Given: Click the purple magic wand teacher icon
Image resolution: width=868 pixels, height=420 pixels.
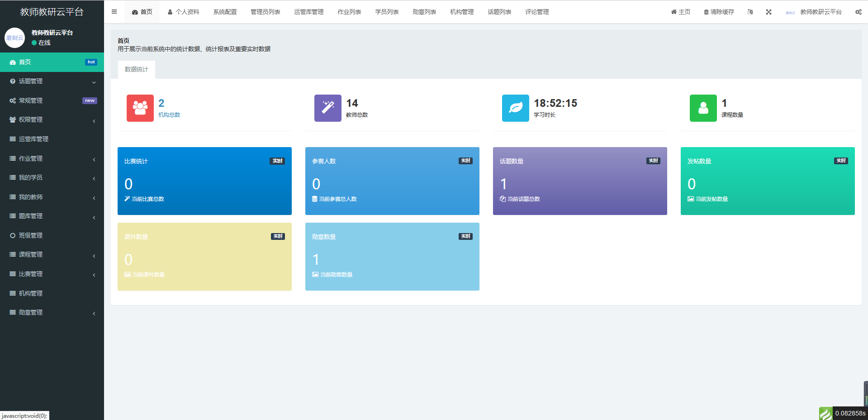Looking at the screenshot, I should click(327, 108).
